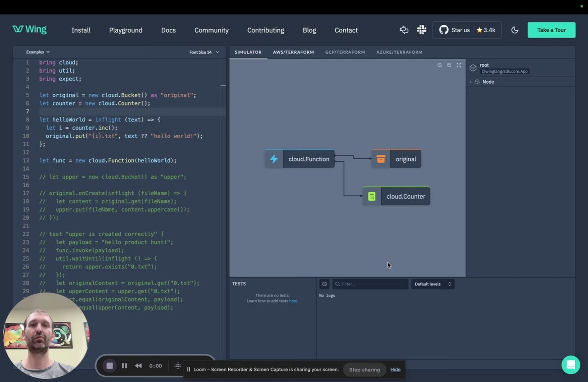This screenshot has width=588, height=382.
Task: Click the Wing logo
Action: (29, 29)
